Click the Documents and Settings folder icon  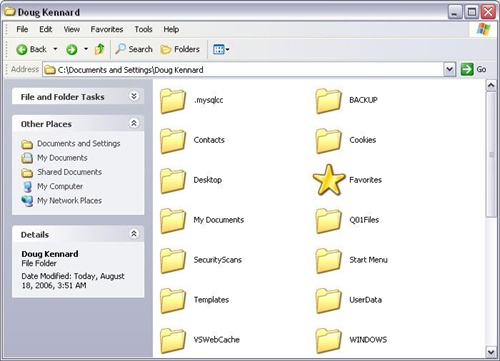[x=27, y=144]
